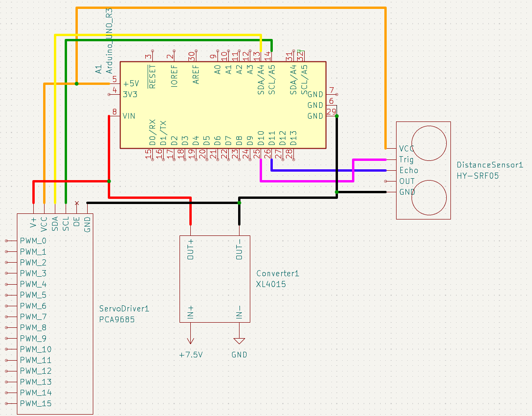Click the Trig pin on distance sensor
The image size is (532, 416).
point(406,159)
